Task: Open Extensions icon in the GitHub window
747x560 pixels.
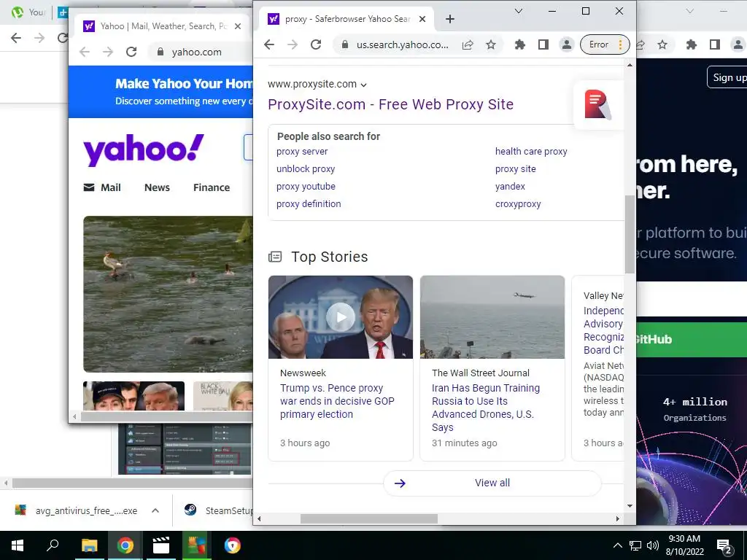Action: tap(692, 44)
